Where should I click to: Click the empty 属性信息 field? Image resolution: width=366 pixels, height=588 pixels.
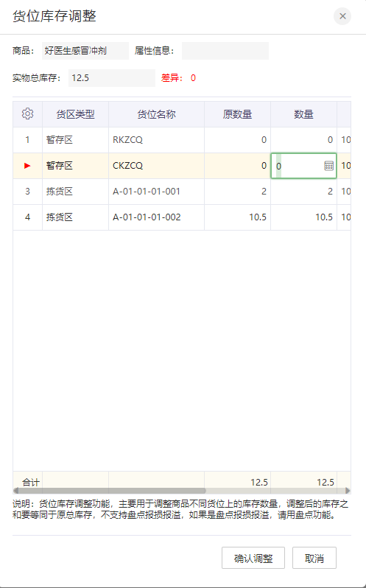point(225,51)
